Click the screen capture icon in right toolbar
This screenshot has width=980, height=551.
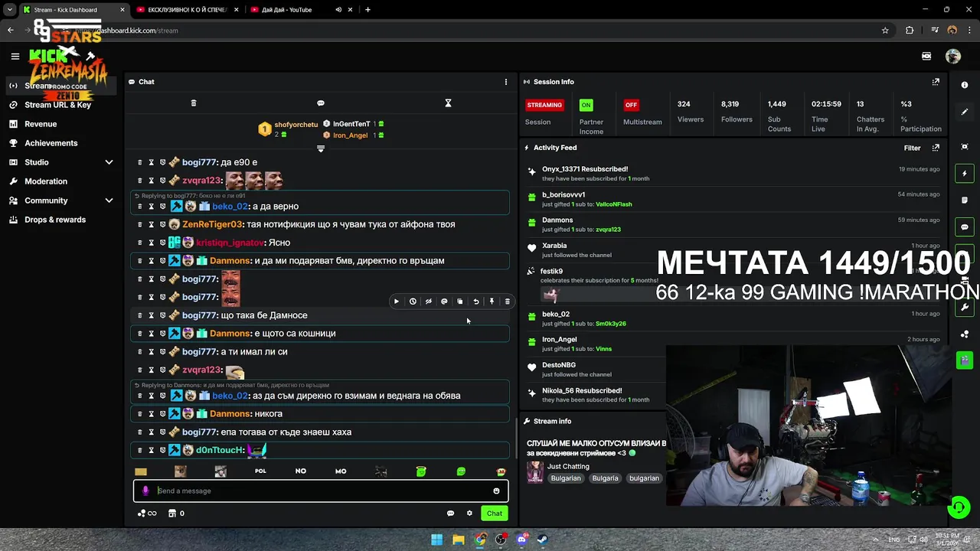(x=965, y=146)
